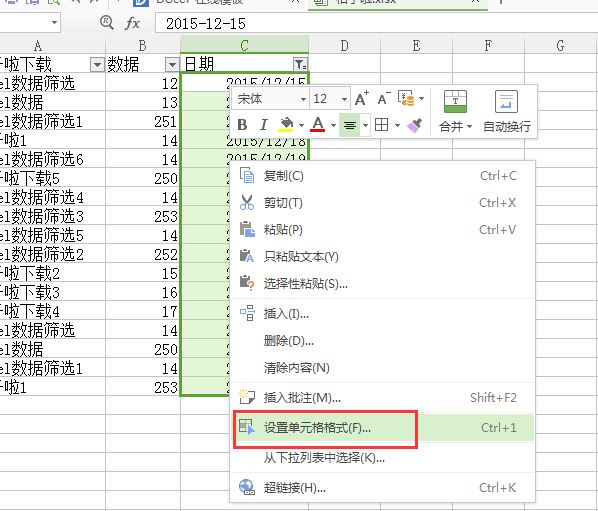The height and width of the screenshot is (511, 598).
Task: Click the currency number format icon
Action: [406, 98]
